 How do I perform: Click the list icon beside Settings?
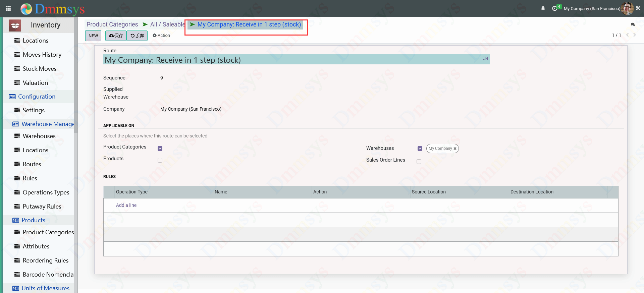coord(17,110)
